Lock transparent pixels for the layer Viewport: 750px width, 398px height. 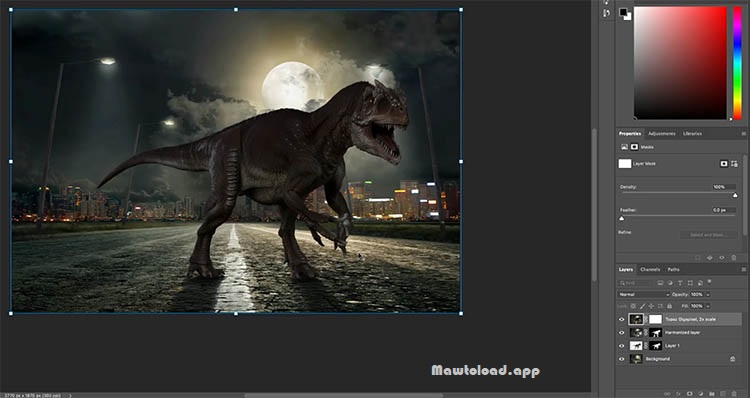coord(633,306)
